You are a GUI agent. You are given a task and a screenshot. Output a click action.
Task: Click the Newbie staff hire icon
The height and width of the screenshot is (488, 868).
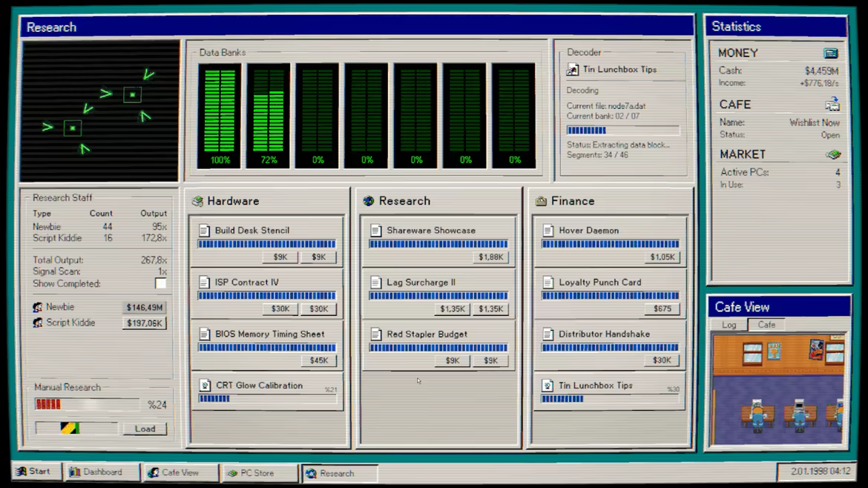pos(38,307)
